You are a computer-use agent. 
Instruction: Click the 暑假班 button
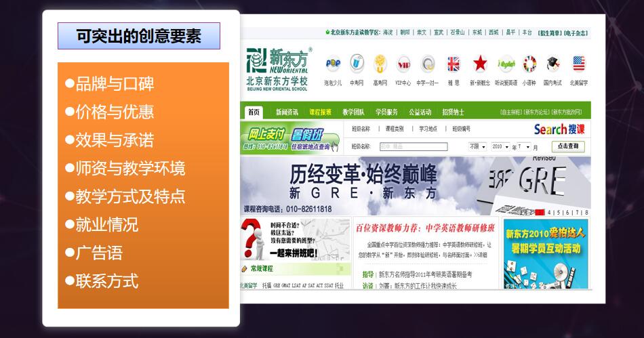307,134
